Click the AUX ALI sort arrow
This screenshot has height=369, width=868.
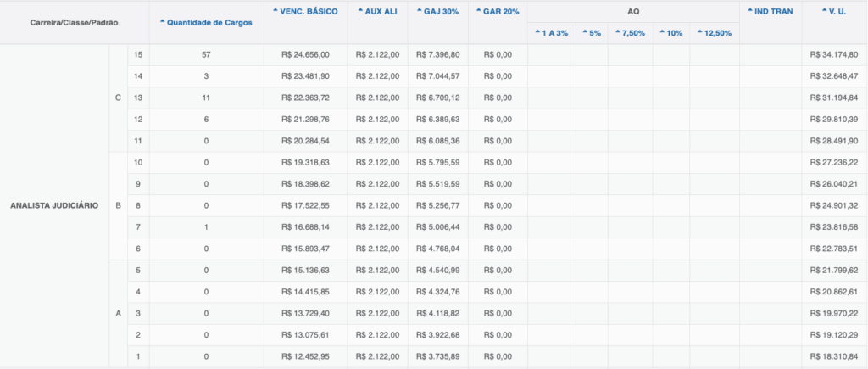359,10
